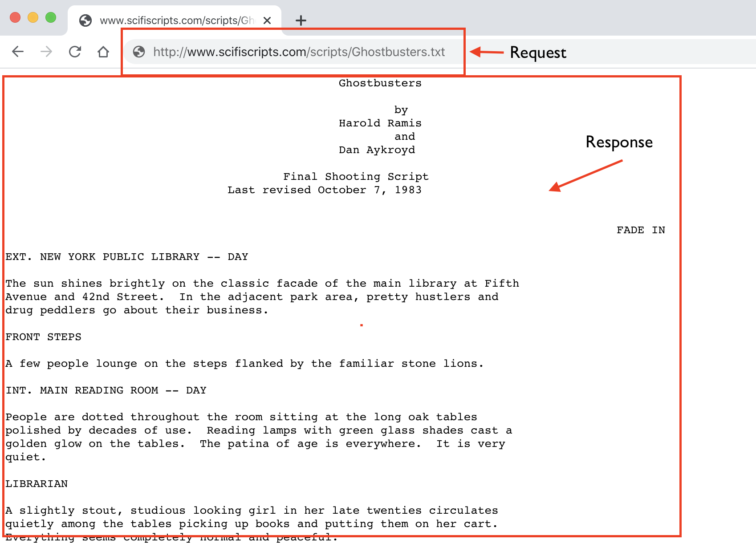The height and width of the screenshot is (552, 756).
Task: Click the red close window button
Action: point(15,17)
